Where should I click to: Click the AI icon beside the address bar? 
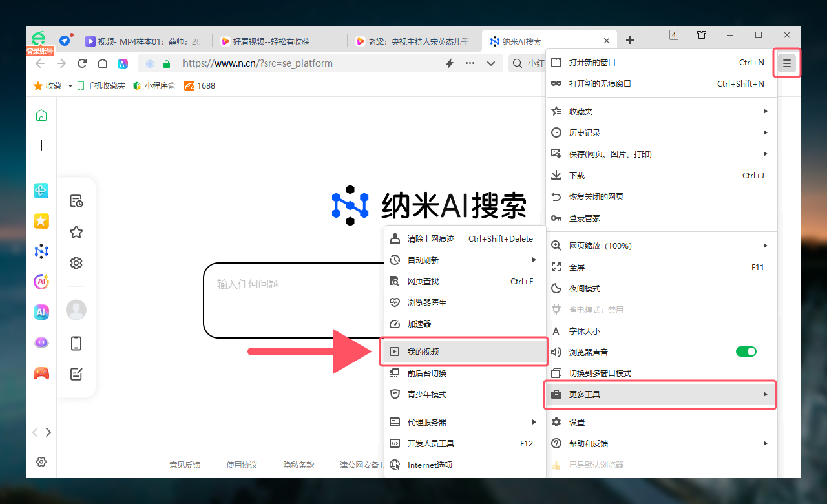tap(123, 63)
